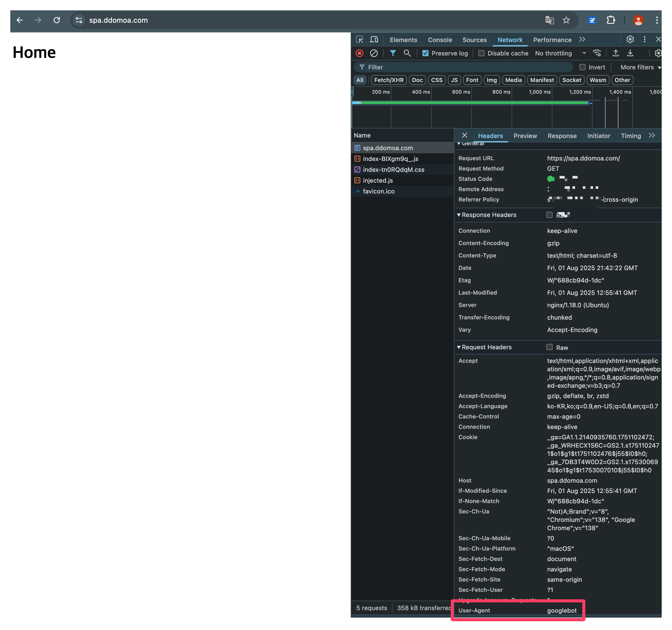
Task: Click export HAR download arrow icon
Action: 630,53
